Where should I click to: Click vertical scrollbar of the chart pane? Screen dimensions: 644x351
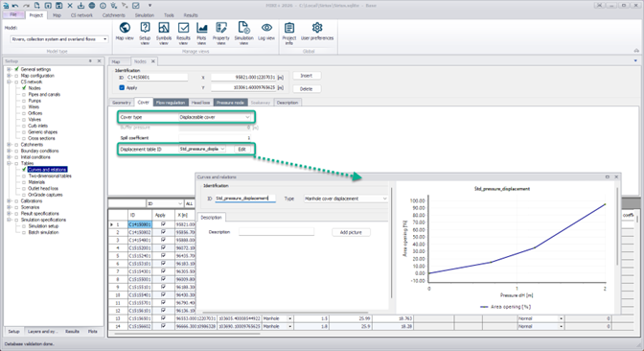(x=616, y=226)
